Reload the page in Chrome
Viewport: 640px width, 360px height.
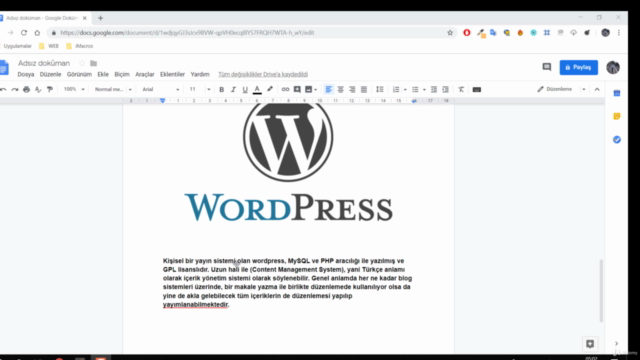click(x=24, y=33)
